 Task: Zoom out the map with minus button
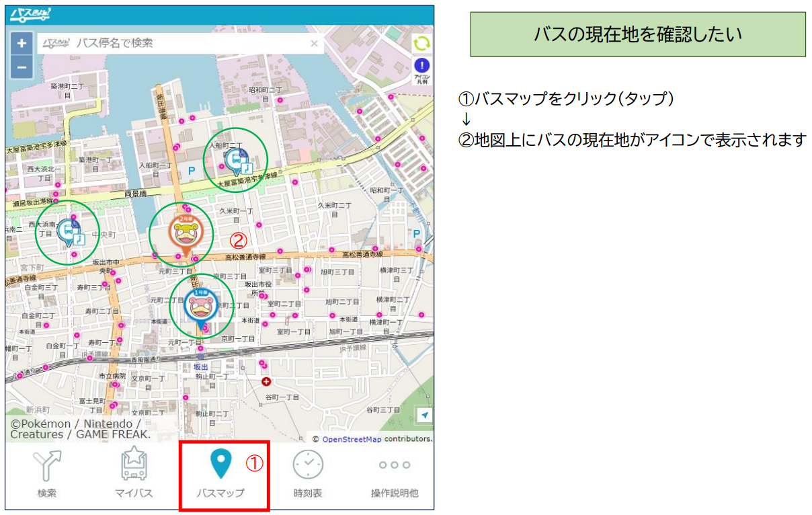[x=22, y=67]
